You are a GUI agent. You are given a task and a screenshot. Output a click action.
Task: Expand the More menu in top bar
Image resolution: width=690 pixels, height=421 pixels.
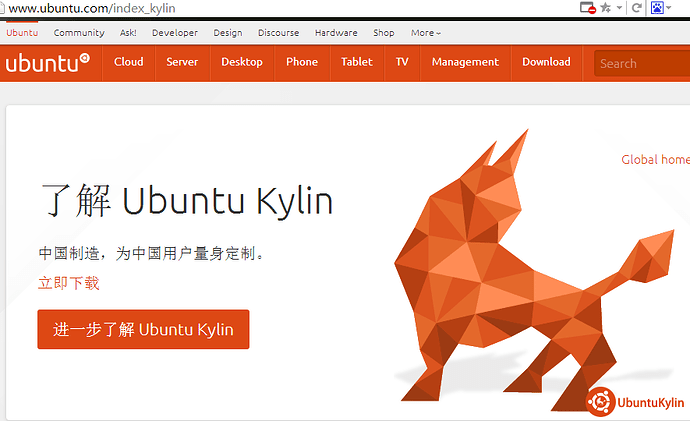click(x=426, y=33)
